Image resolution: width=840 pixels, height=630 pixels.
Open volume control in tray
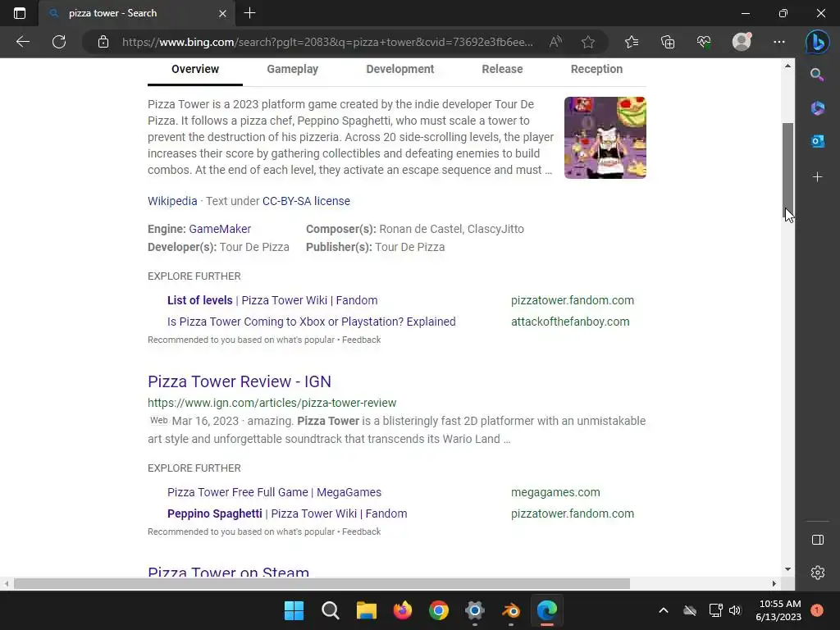point(735,610)
